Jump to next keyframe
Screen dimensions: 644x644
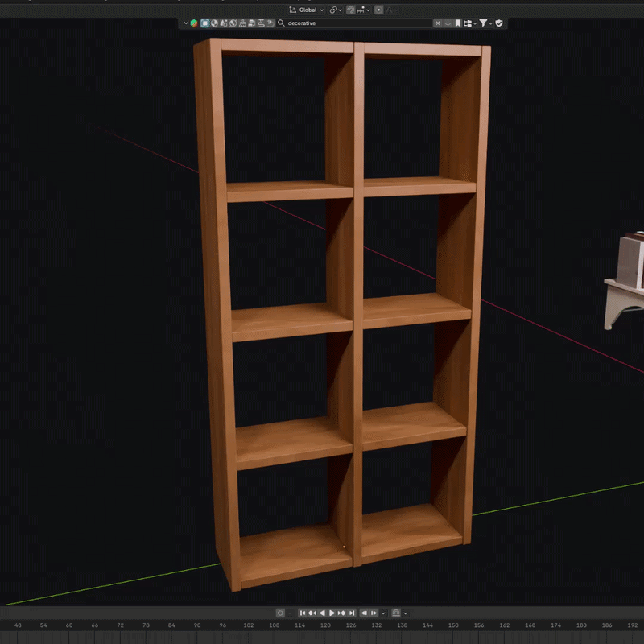(x=341, y=613)
